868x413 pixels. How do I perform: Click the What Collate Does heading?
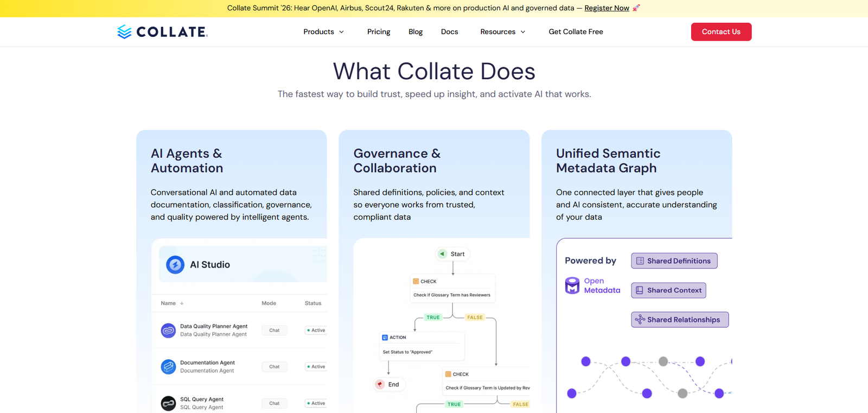[434, 71]
